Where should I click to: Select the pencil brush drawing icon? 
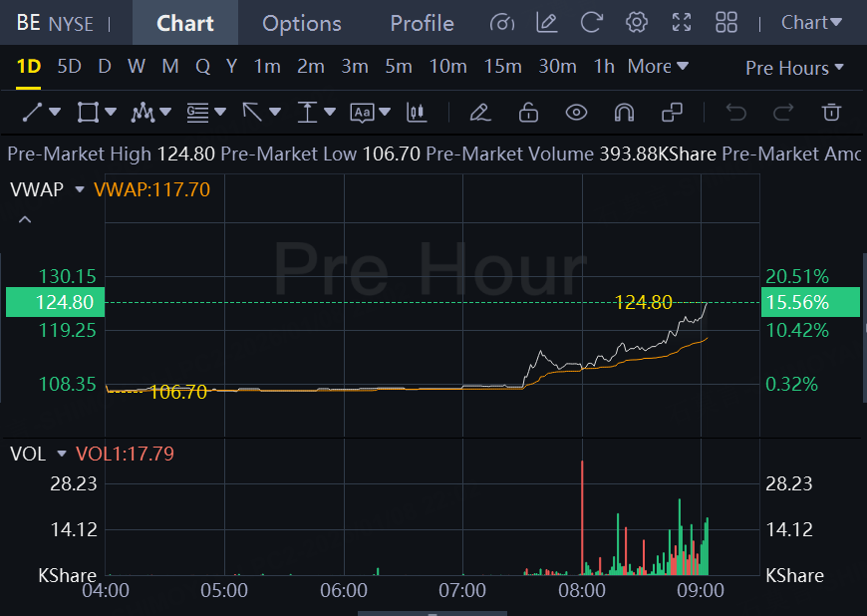tap(480, 113)
